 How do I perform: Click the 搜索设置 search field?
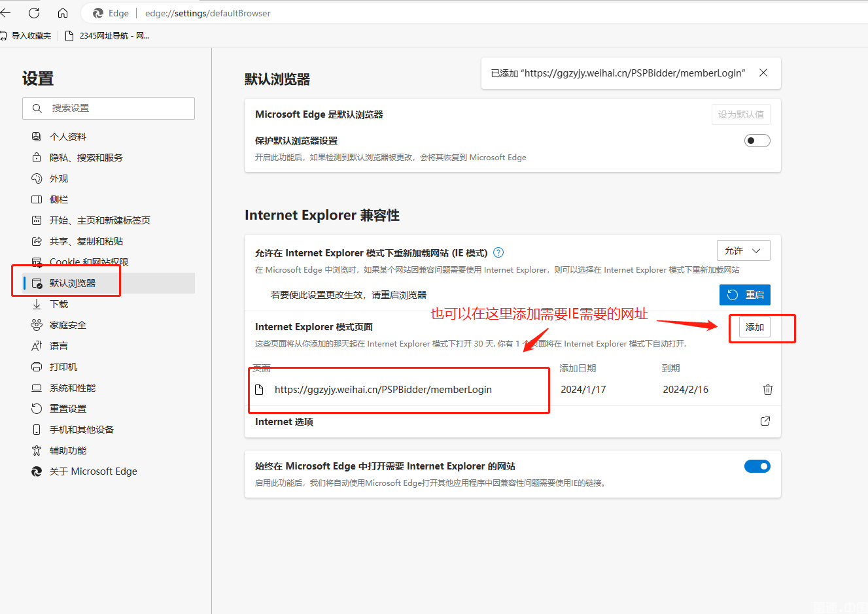point(109,109)
